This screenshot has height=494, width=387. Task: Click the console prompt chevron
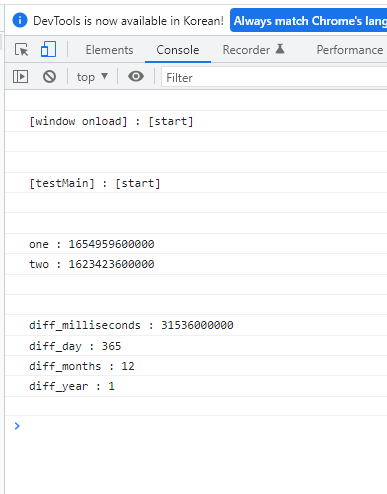[x=17, y=426]
